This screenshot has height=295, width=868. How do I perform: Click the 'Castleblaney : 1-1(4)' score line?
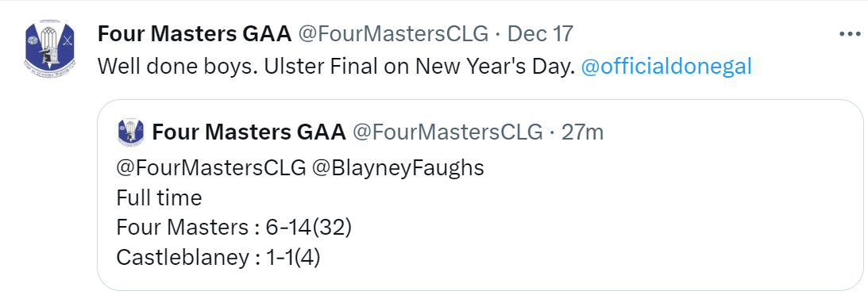pyautogui.click(x=218, y=258)
